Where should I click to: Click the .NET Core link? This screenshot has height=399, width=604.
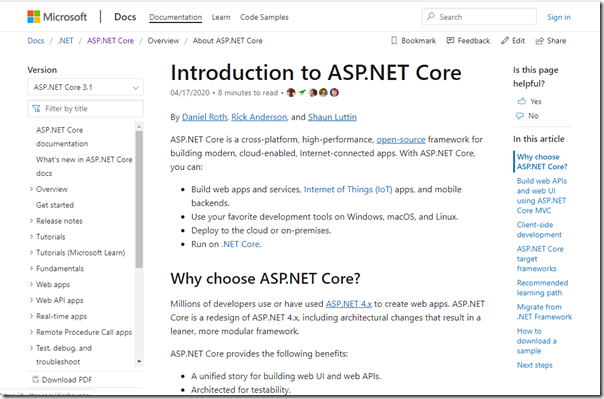tap(240, 244)
